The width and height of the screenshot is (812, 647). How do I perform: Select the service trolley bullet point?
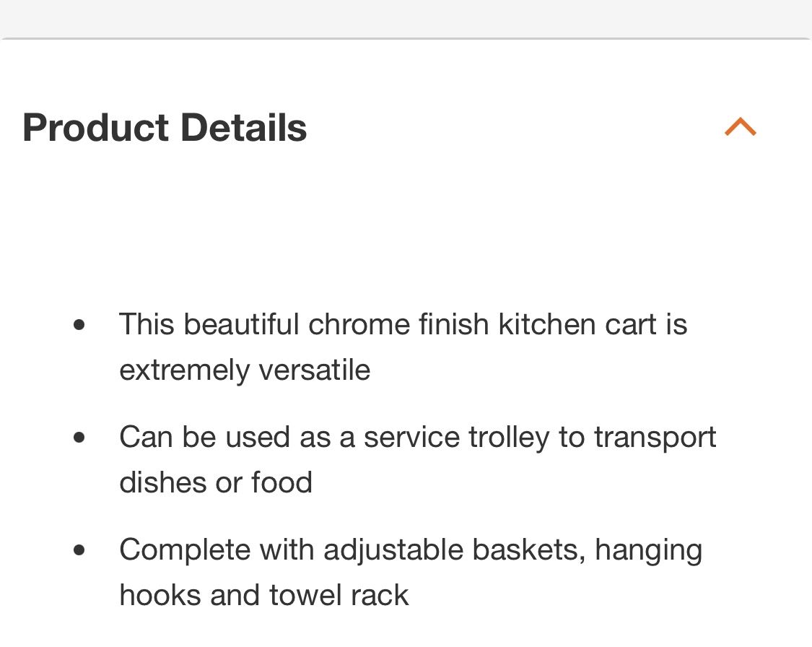[417, 437]
